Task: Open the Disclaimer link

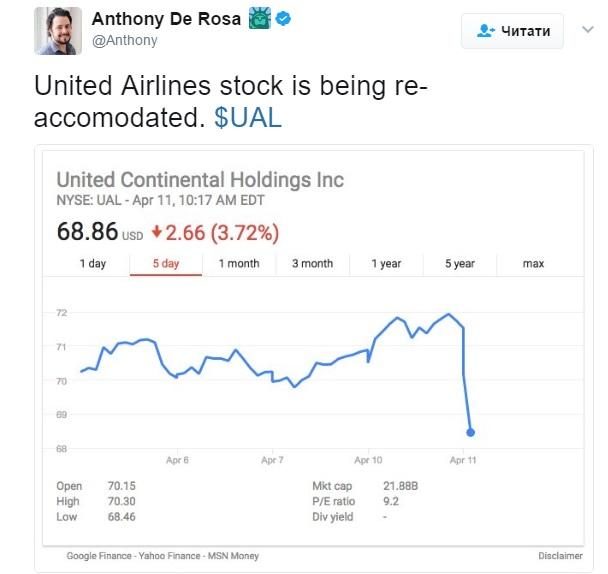Action: [x=560, y=555]
